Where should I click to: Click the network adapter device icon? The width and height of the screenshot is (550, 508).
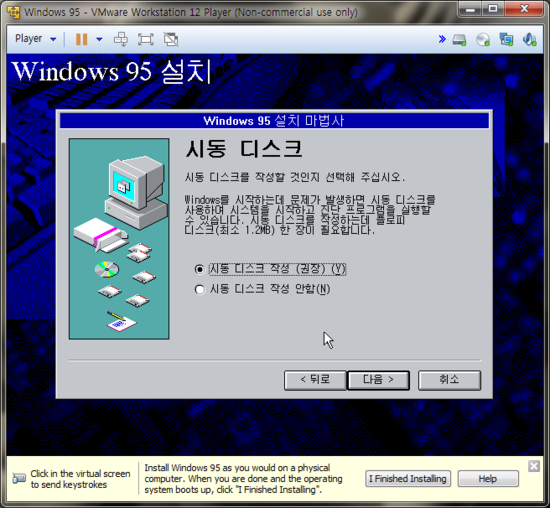point(506,39)
